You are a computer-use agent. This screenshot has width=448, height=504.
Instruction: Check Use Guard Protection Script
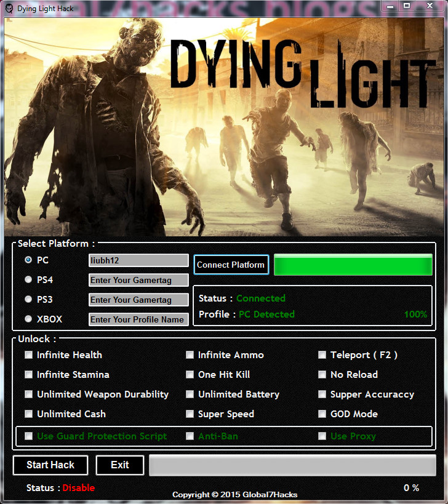coord(28,436)
